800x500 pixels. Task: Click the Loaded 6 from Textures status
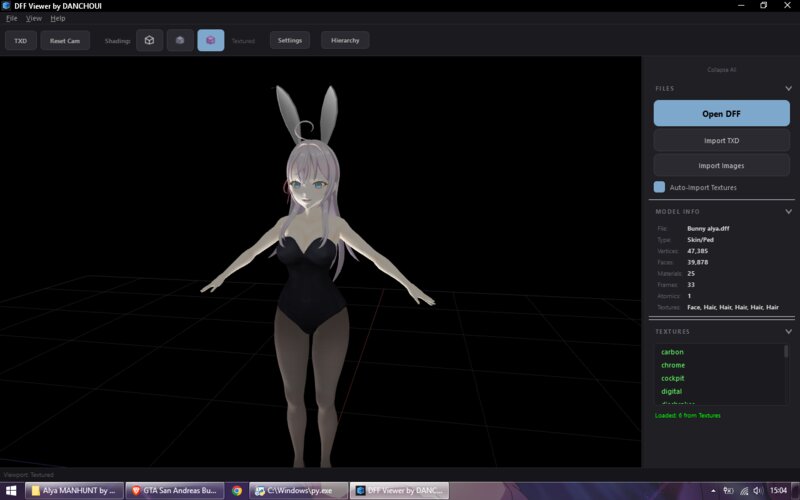coord(688,416)
